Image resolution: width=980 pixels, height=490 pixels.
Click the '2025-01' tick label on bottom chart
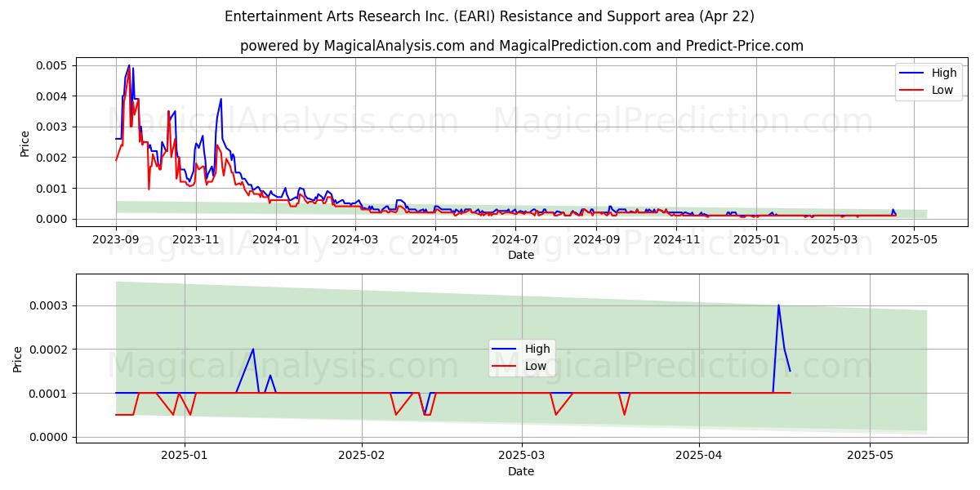(185, 456)
